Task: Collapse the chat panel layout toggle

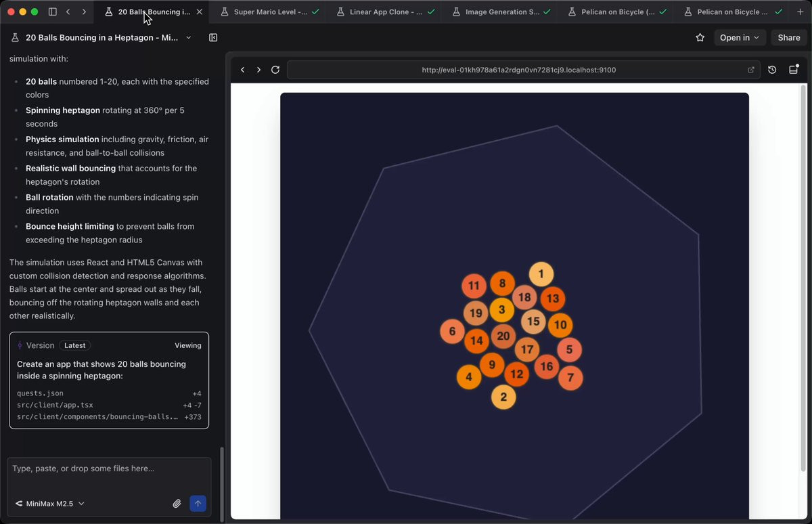Action: [213, 38]
